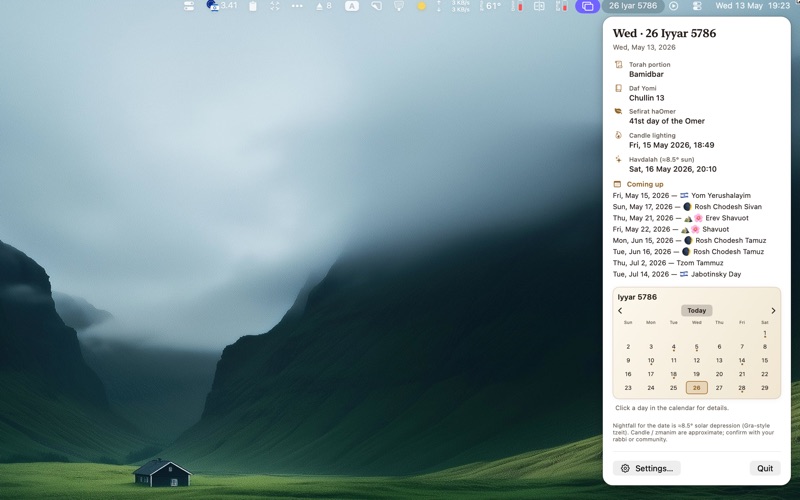
Task: Click 'Wed, May 13, 2026' subtitle date
Action: [644, 47]
